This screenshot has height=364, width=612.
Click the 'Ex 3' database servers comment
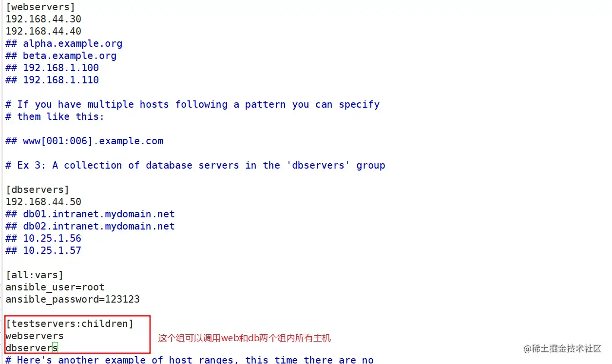tap(195, 166)
